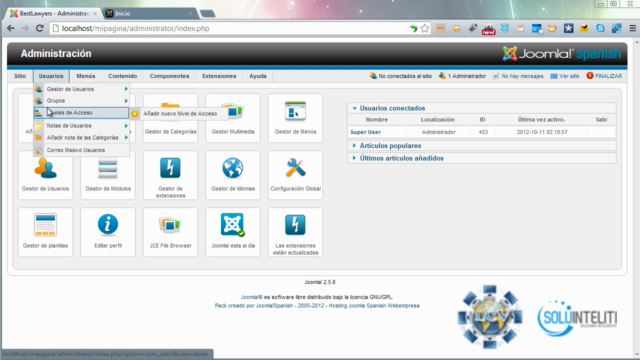Screen dimensions: 640x360
Task: Open the Gestor de Módulos icon
Action: tap(108, 175)
